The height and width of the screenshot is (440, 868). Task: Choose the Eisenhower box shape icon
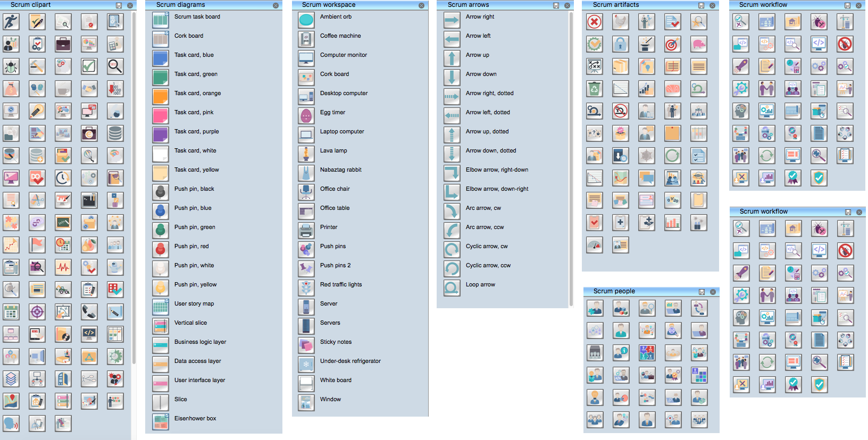[x=161, y=422]
